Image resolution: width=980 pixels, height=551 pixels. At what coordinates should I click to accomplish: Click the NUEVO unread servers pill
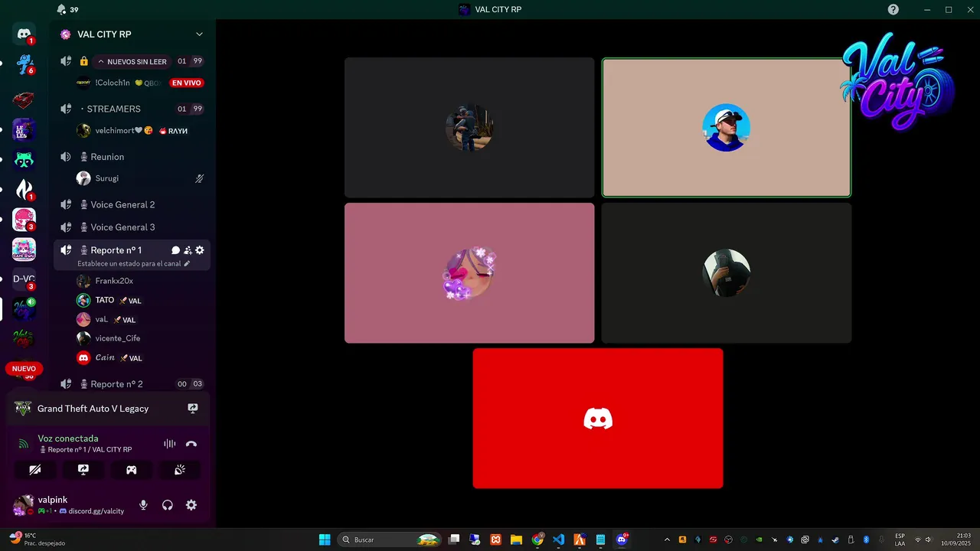coord(24,369)
